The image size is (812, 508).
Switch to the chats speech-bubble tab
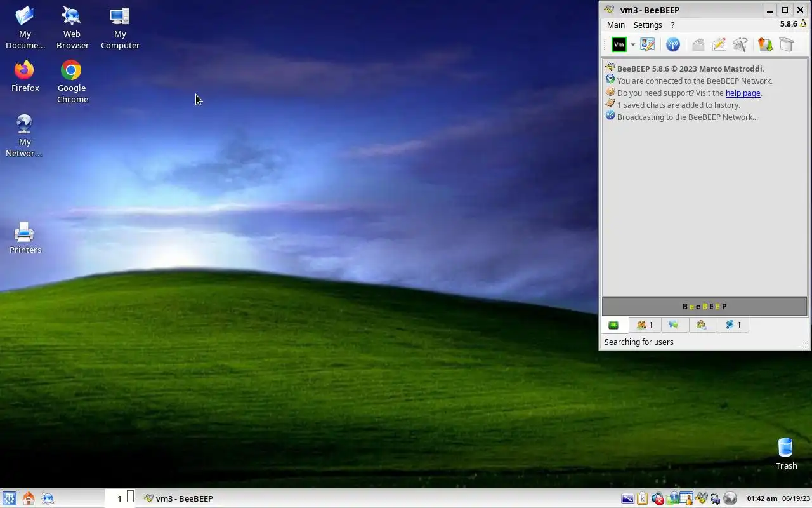pos(674,325)
